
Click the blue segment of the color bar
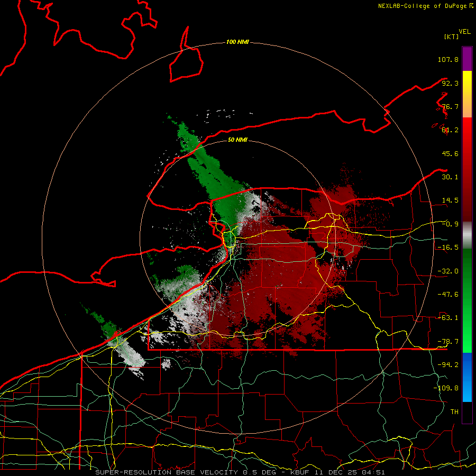[x=467, y=377]
